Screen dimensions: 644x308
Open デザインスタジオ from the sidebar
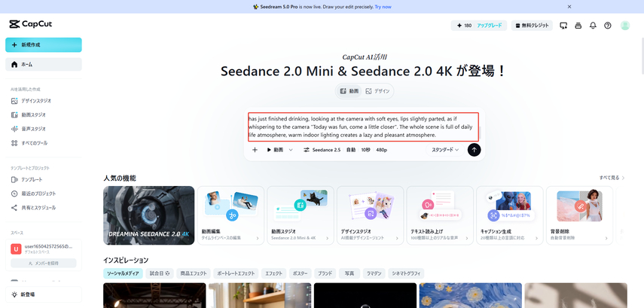(x=31, y=101)
